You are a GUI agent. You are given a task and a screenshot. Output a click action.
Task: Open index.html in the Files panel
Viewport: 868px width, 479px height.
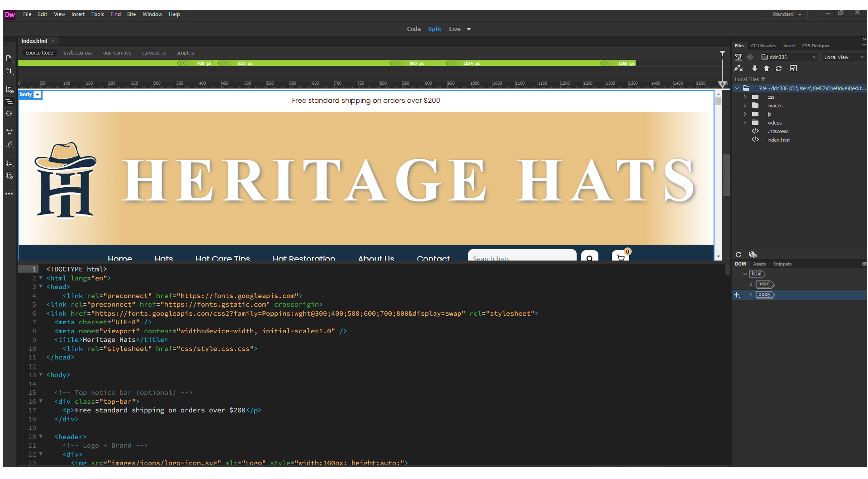click(x=778, y=140)
